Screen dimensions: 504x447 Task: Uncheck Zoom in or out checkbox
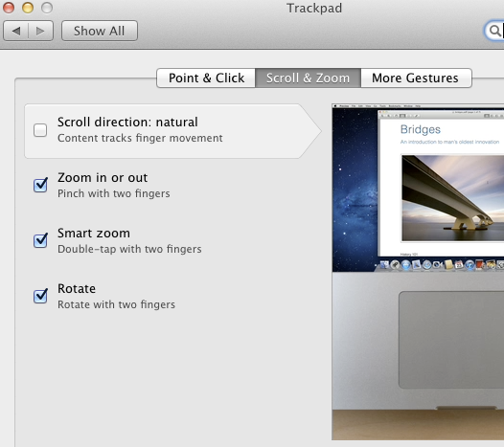[x=40, y=185]
